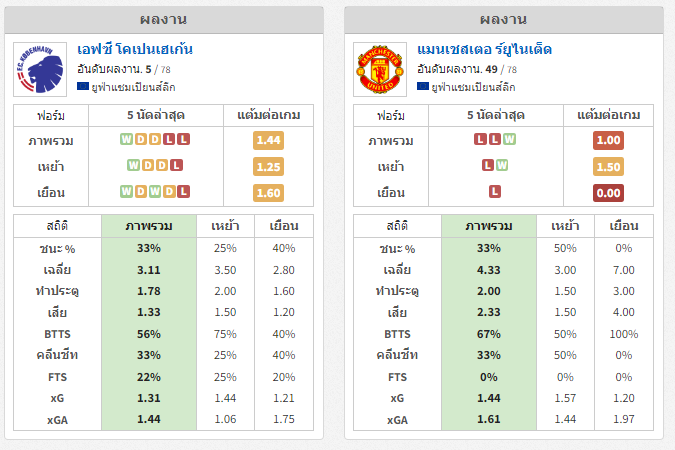Click the EU flag icon under Manchester United
The width and height of the screenshot is (675, 450).
(x=423, y=87)
